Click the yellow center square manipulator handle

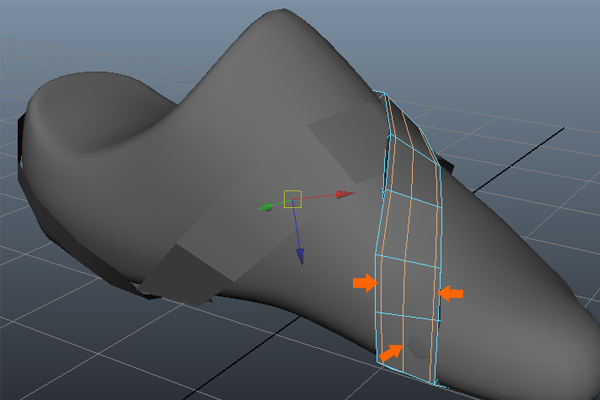(x=293, y=199)
